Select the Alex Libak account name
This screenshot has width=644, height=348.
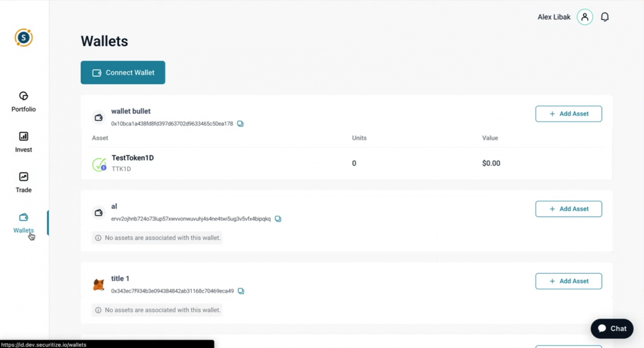coord(554,17)
